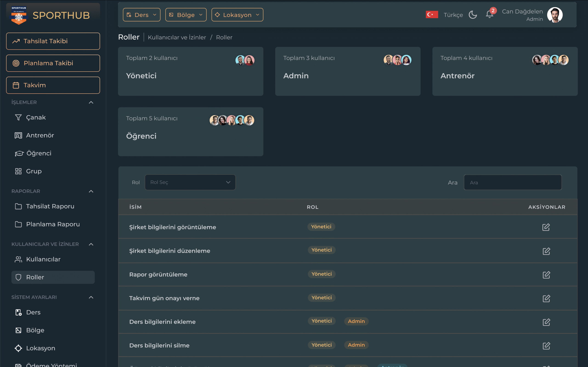Open the Grup sidebar item
This screenshot has height=367, width=588.
pos(34,171)
